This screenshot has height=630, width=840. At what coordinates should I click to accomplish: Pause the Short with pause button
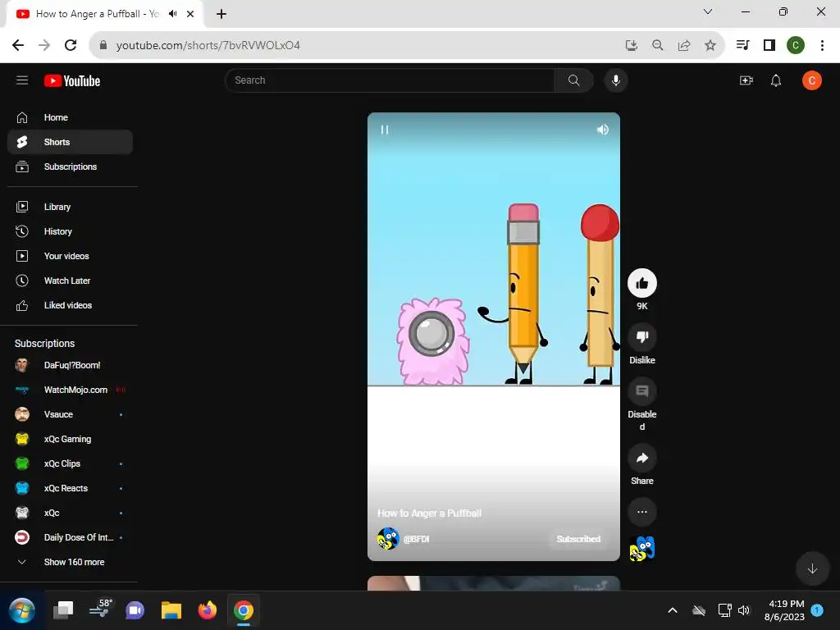pos(384,130)
